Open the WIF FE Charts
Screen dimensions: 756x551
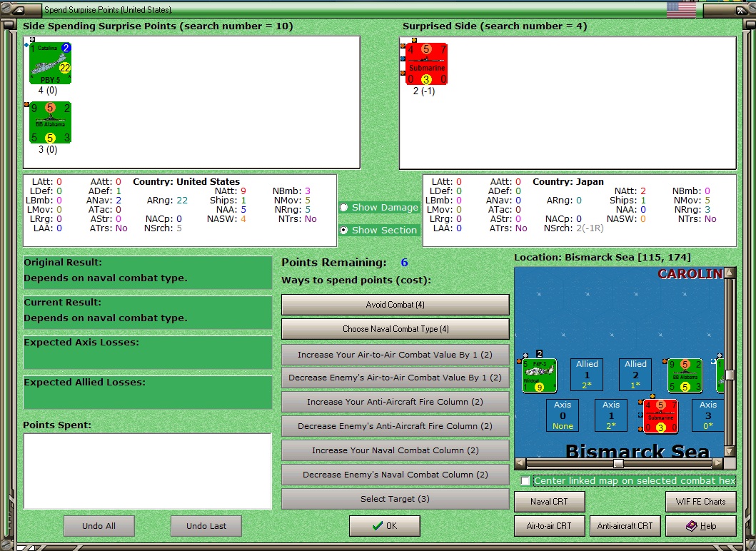(701, 501)
